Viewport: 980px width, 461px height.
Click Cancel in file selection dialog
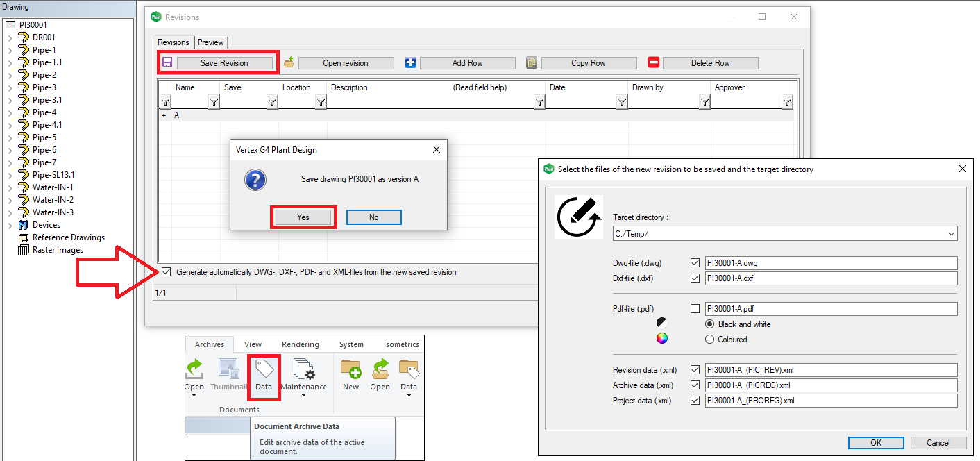[938, 443]
